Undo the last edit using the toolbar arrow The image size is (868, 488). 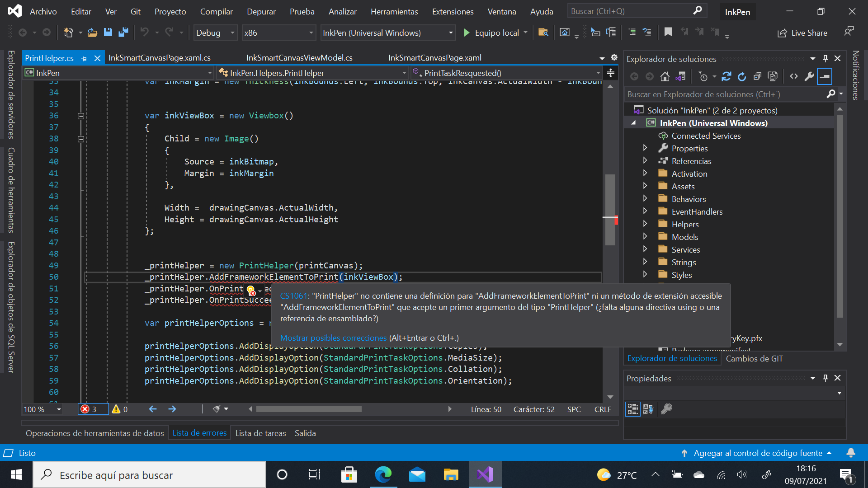(144, 32)
